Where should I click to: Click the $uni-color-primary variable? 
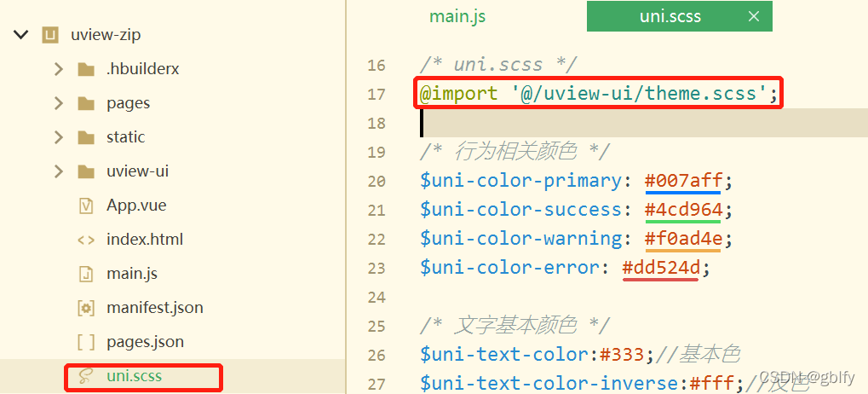(521, 181)
